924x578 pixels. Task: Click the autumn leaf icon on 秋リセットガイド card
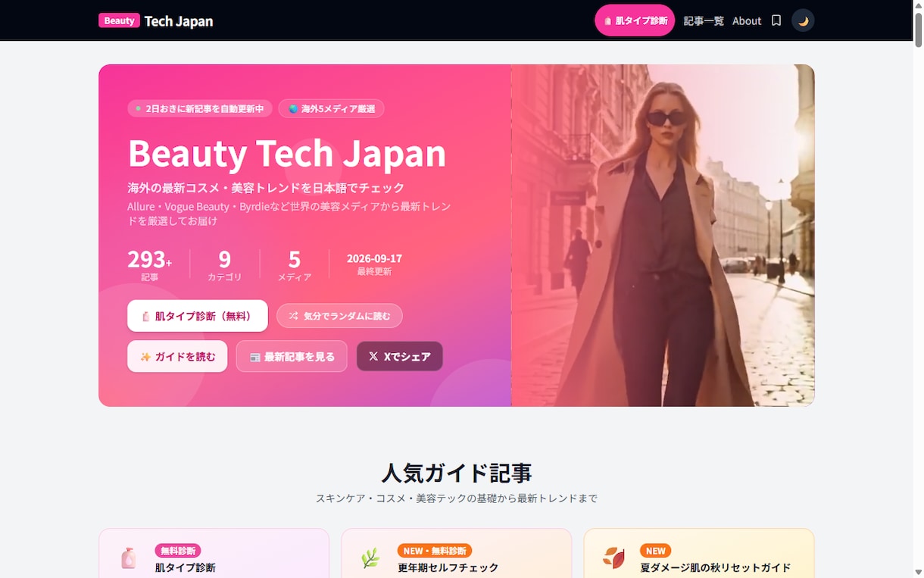tap(613, 558)
